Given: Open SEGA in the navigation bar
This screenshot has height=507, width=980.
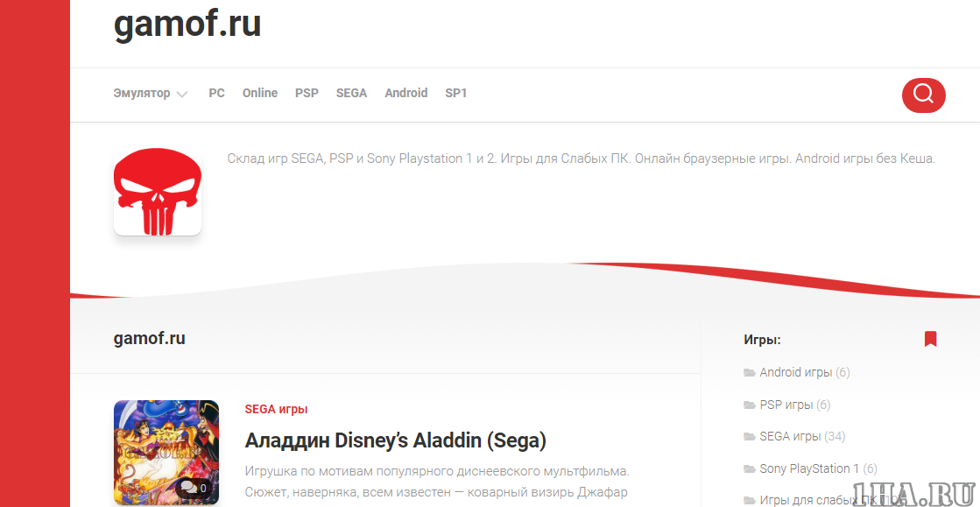Looking at the screenshot, I should (351, 93).
